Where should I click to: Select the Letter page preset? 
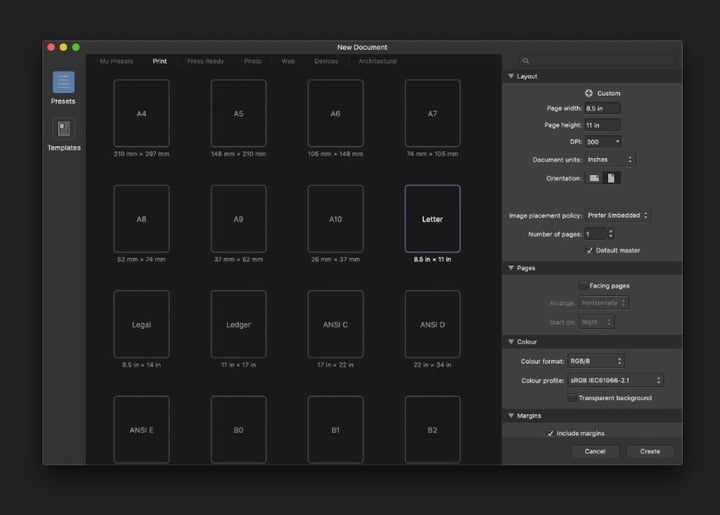coord(432,219)
